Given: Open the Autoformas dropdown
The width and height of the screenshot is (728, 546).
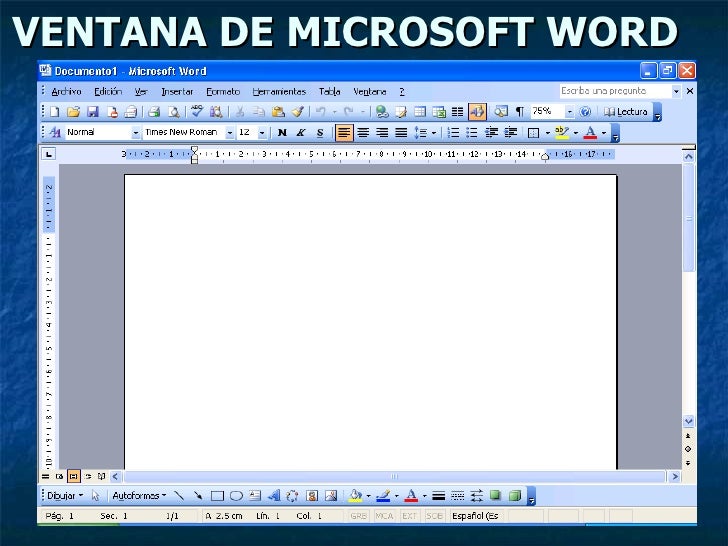Looking at the screenshot, I should coord(139,496).
